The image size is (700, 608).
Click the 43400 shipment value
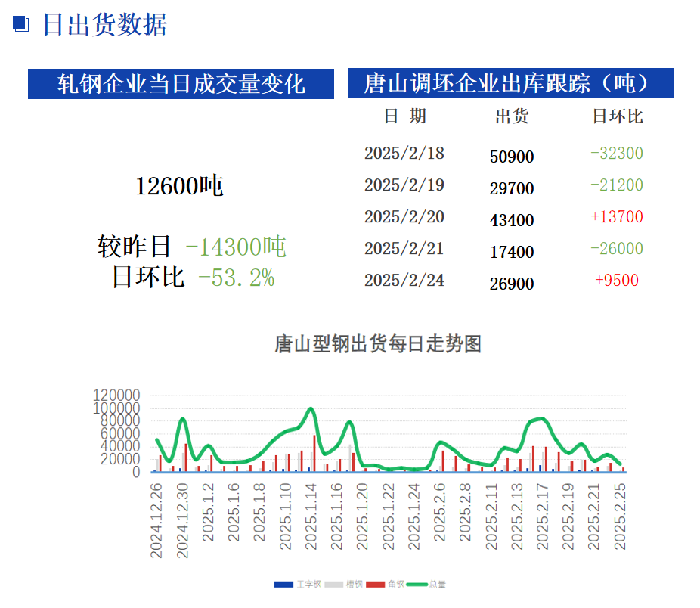pyautogui.click(x=512, y=221)
